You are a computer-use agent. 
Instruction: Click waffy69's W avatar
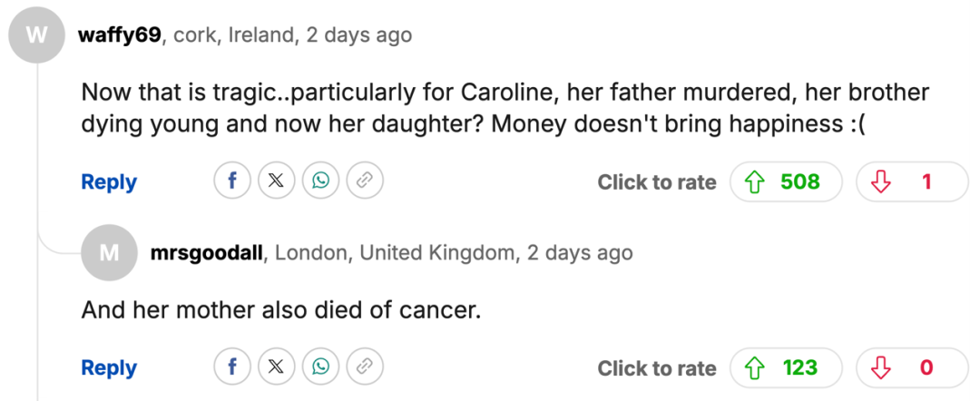tap(36, 35)
